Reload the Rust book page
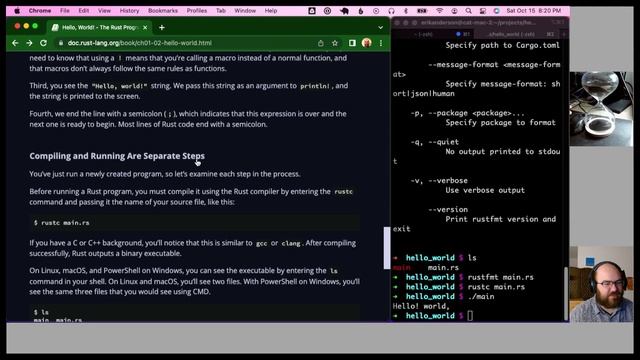Screen dimensions: 640x360 pos(43,43)
